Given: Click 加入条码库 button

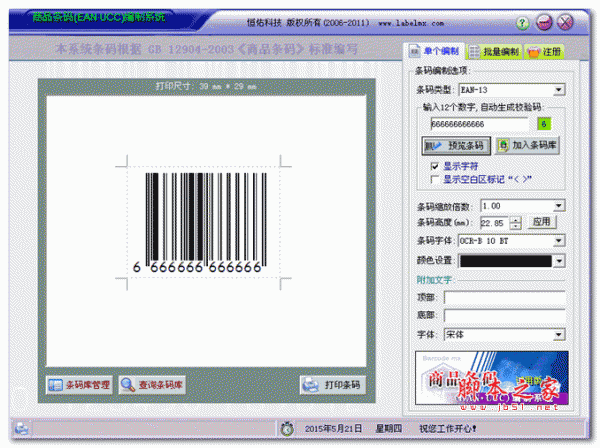Looking at the screenshot, I should pos(527,145).
